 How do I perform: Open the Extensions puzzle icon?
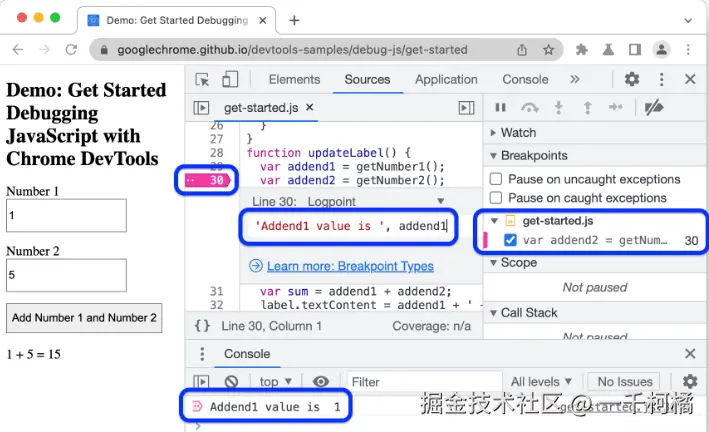tap(581, 49)
